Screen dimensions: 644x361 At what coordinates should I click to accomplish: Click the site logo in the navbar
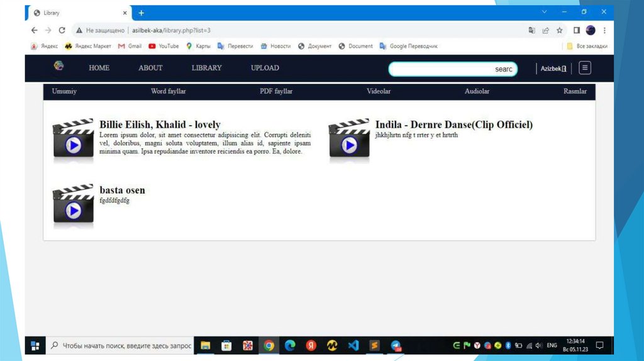click(x=58, y=65)
